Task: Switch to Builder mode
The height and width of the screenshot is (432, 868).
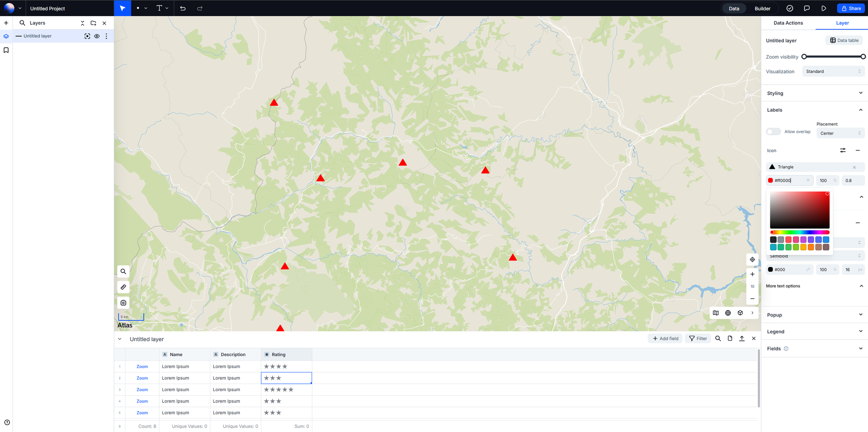Action: tap(762, 8)
